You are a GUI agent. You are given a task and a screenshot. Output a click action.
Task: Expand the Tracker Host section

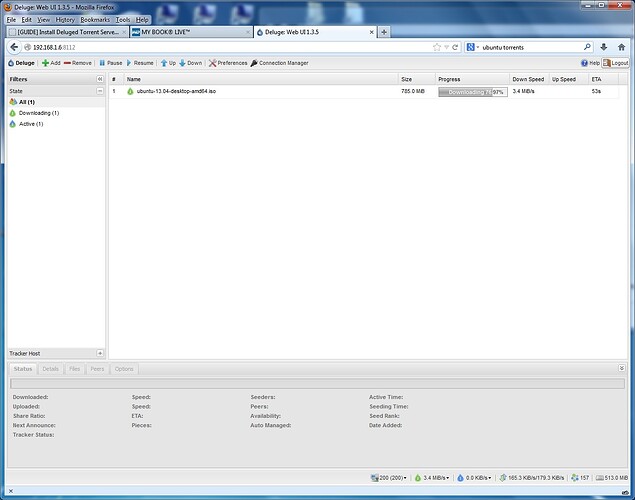(100, 353)
